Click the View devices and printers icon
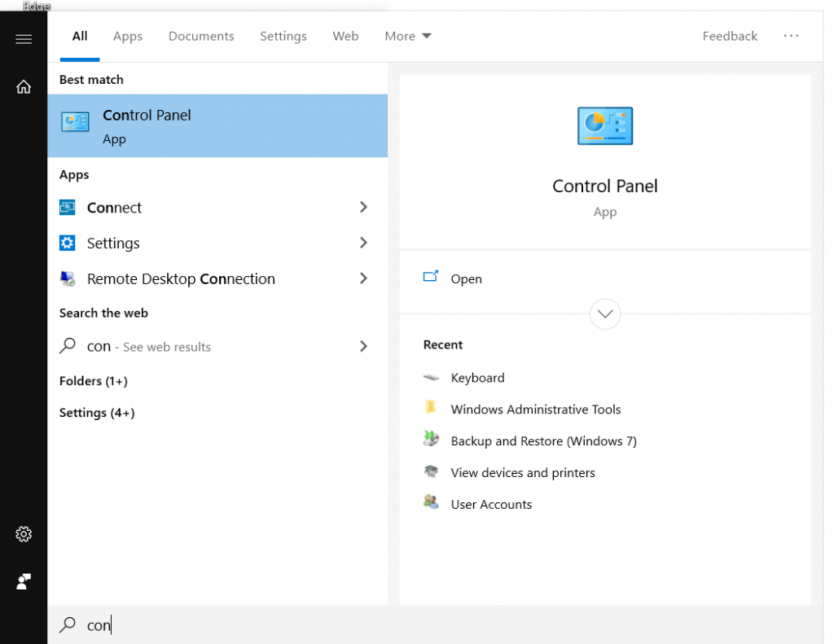This screenshot has width=834, height=644. (431, 471)
